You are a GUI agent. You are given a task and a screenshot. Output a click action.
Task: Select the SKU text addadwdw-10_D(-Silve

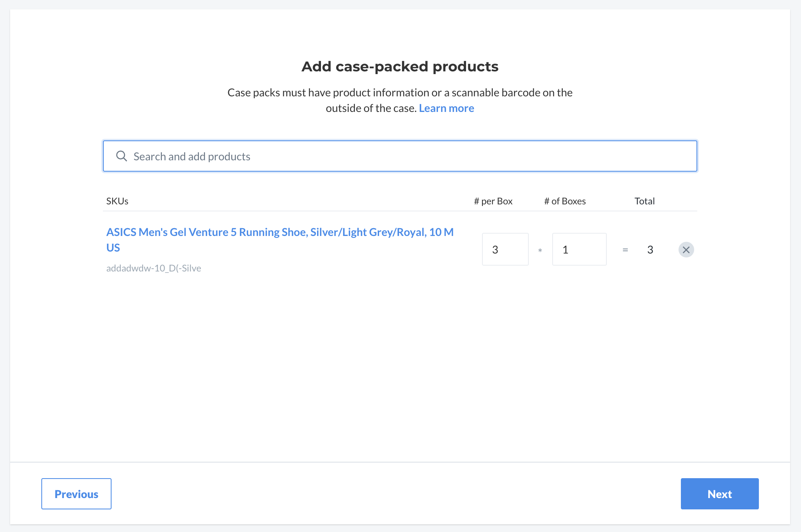point(154,268)
